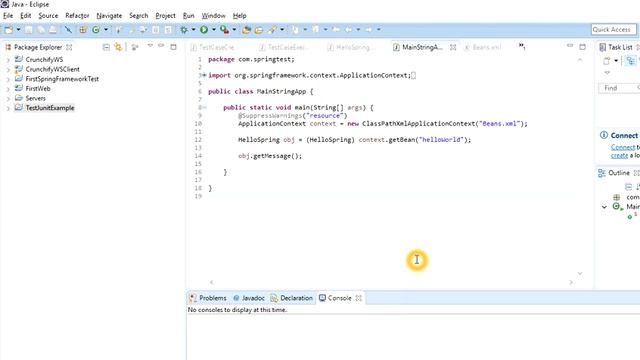The height and width of the screenshot is (360, 640).
Task: Collapse All in Package Explorer
Action: (106, 47)
